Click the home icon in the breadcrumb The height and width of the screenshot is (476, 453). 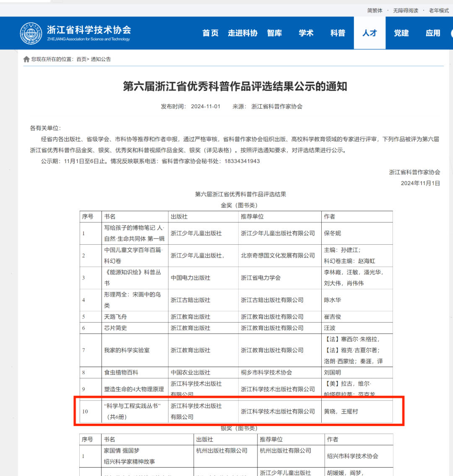(x=26, y=59)
